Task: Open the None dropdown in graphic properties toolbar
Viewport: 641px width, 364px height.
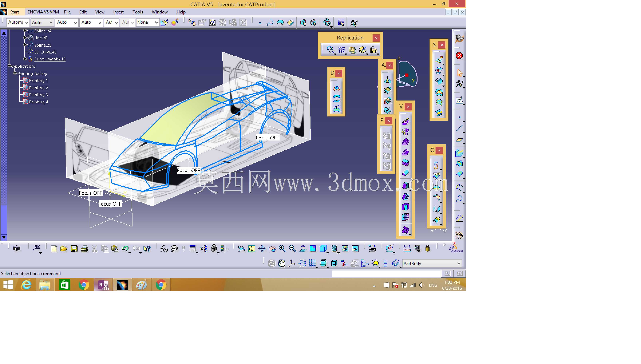Action: (x=147, y=22)
